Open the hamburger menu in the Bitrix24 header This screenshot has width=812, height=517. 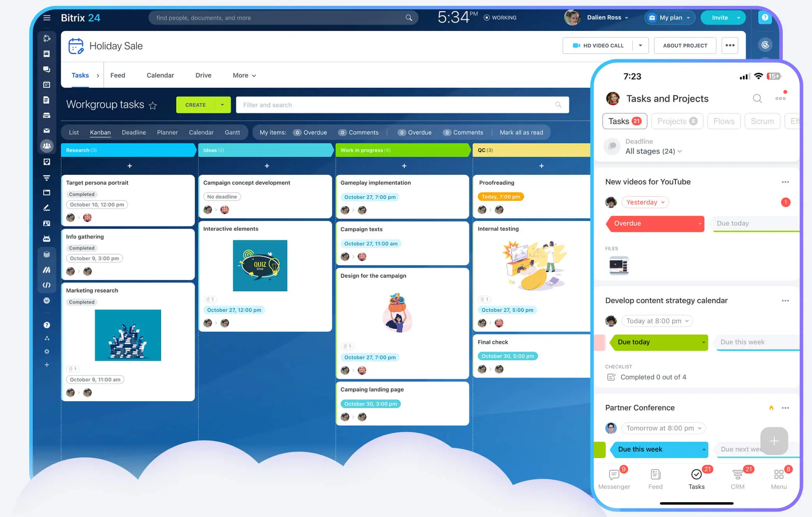coord(47,18)
